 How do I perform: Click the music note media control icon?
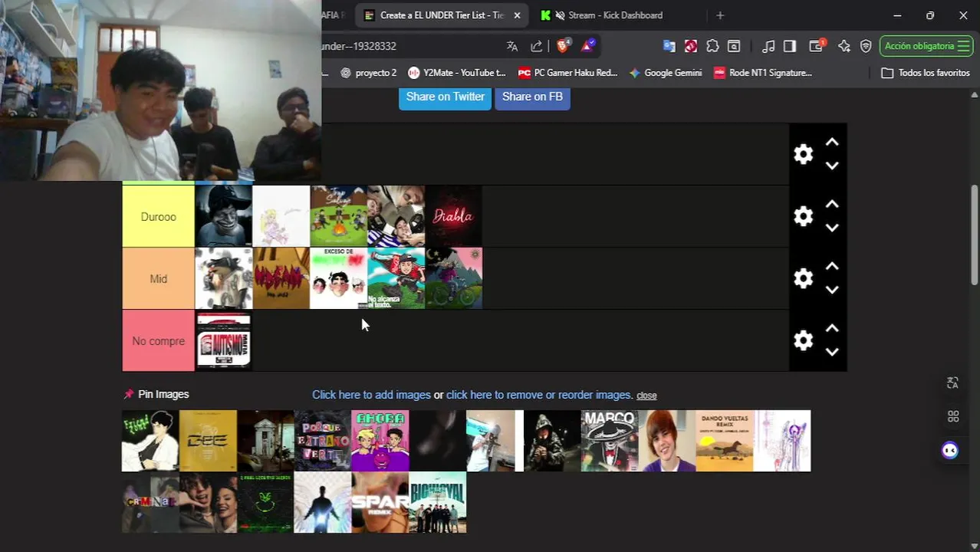(x=768, y=46)
